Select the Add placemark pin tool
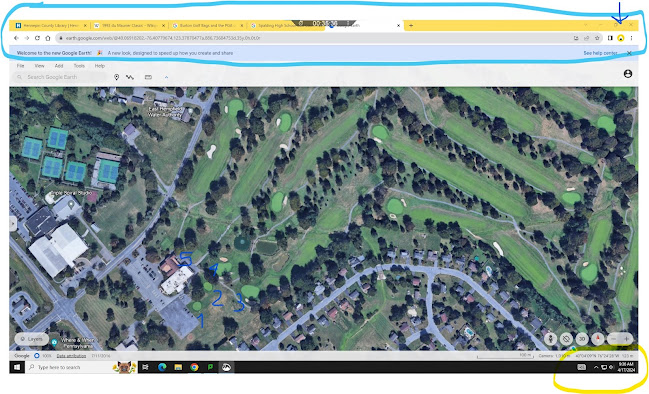The width and height of the screenshot is (649, 394). pos(117,77)
